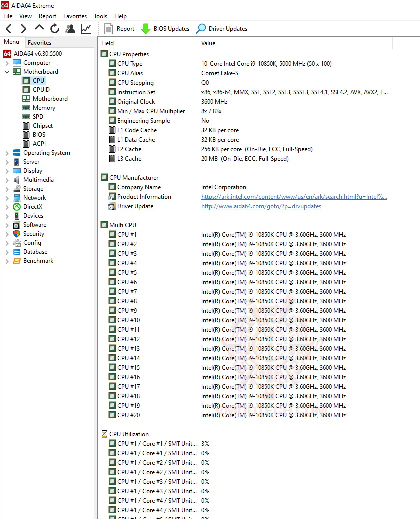Image resolution: width=420 pixels, height=519 pixels.
Task: Refresh the page with the circular arrow icon
Action: (55, 29)
